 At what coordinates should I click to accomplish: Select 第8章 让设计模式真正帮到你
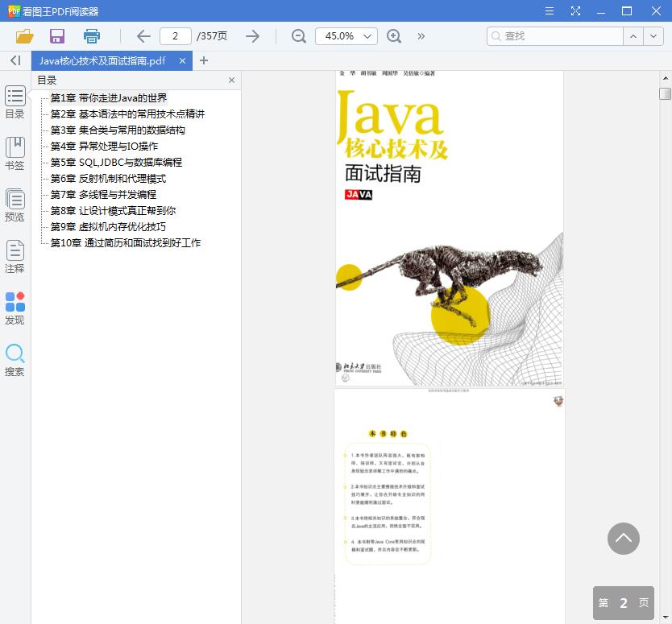tap(113, 211)
